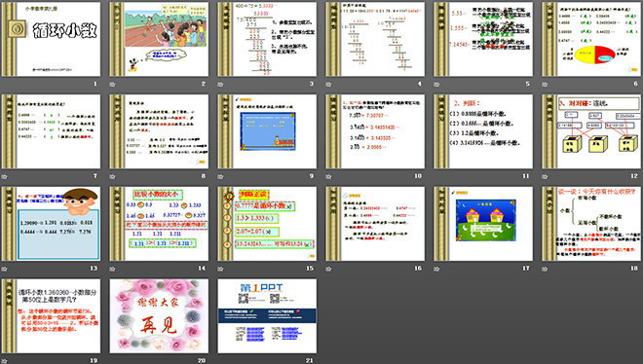Viewport: 643px width, 364px height.
Task: Click the animation star icon under slide 16
Action: point(328,269)
